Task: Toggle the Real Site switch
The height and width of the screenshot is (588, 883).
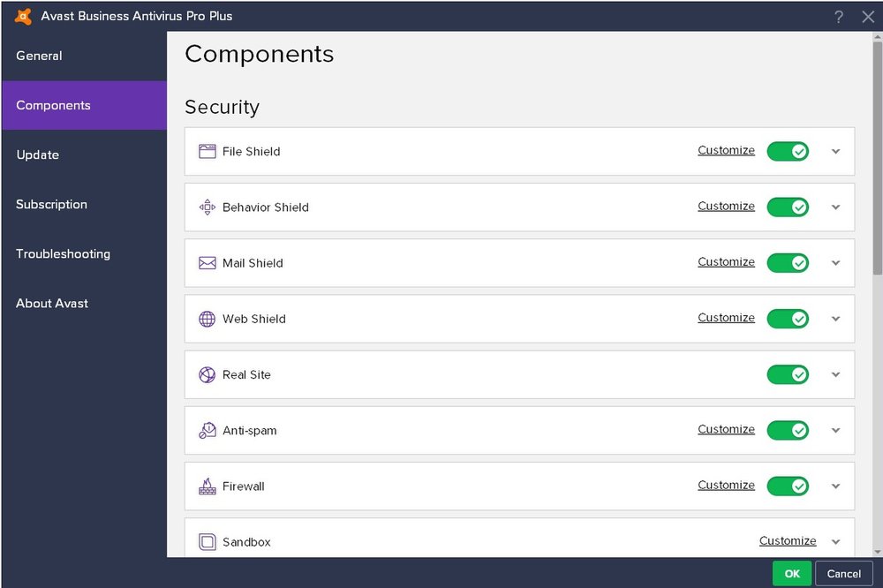Action: pyautogui.click(x=788, y=374)
